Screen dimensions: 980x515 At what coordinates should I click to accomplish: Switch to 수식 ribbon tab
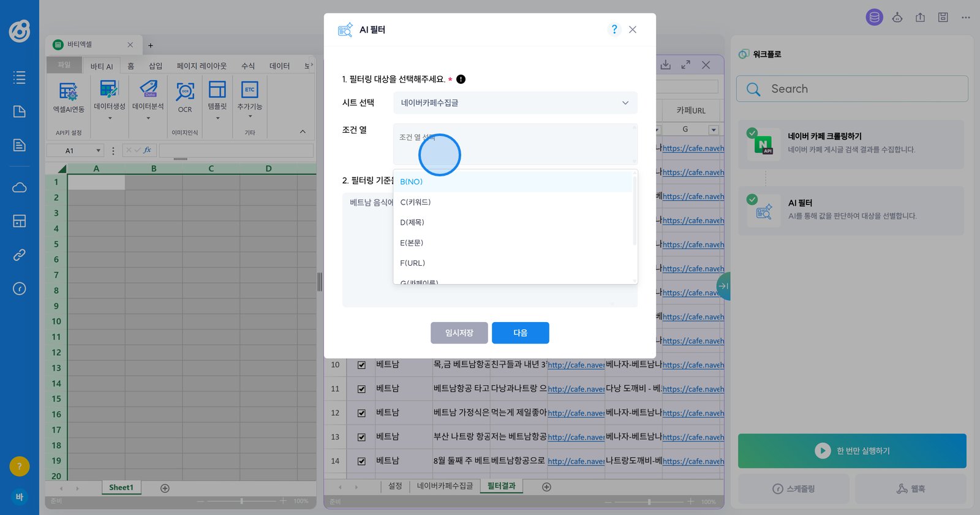(x=248, y=66)
